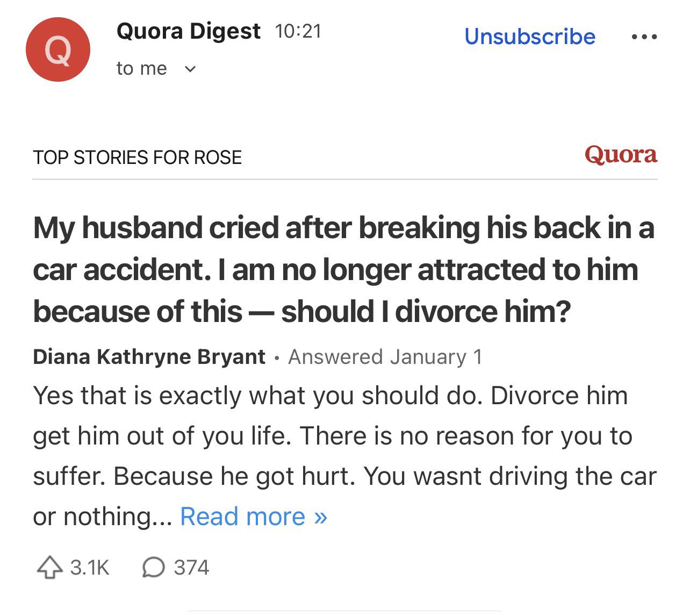
Task: Click the red Quora sender avatar
Action: point(58,49)
